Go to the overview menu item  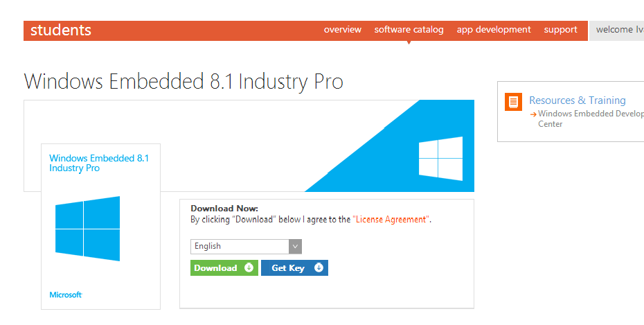[343, 30]
